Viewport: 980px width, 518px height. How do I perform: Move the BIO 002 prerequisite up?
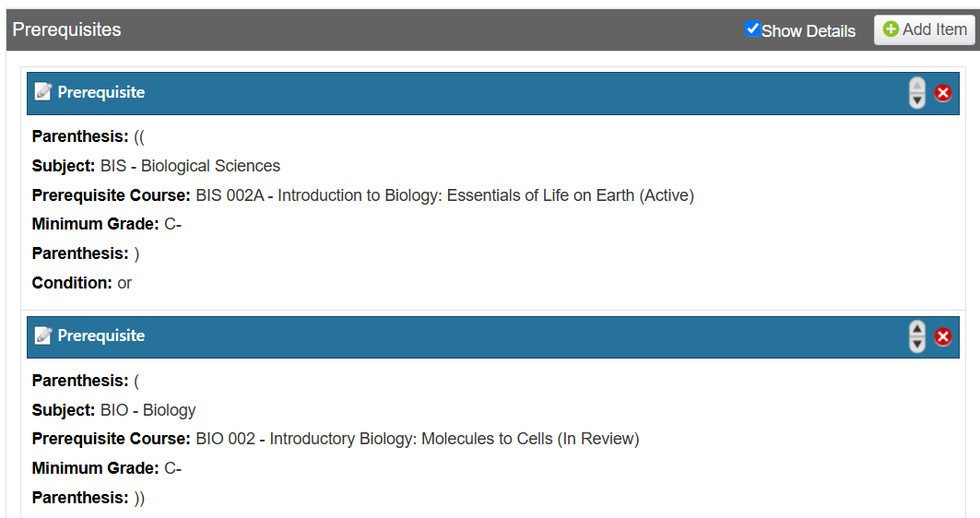[916, 329]
